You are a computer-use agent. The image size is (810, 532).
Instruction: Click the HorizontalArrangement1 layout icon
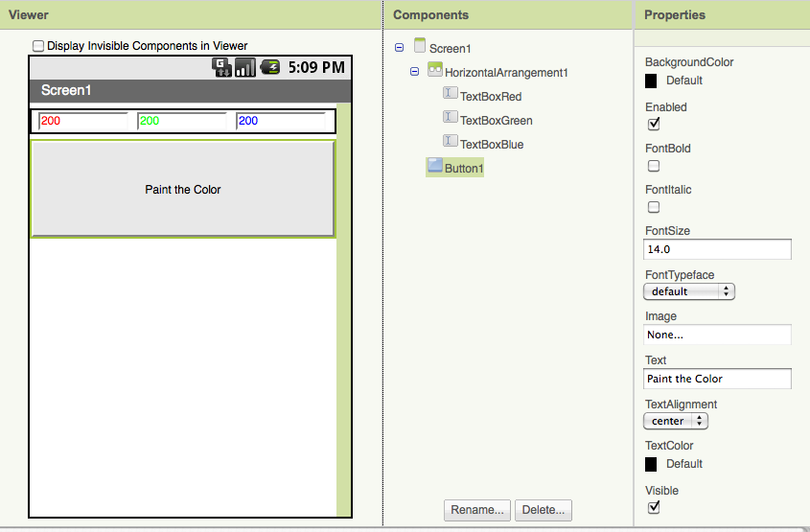click(435, 70)
